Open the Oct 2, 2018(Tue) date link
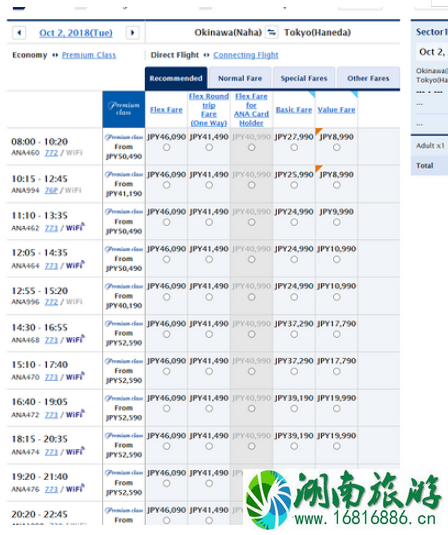 pos(76,33)
